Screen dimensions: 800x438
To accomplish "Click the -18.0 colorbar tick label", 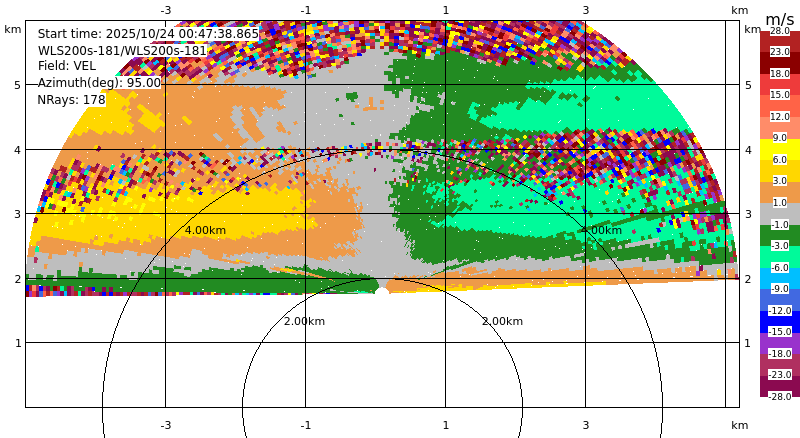I will 780,354.
